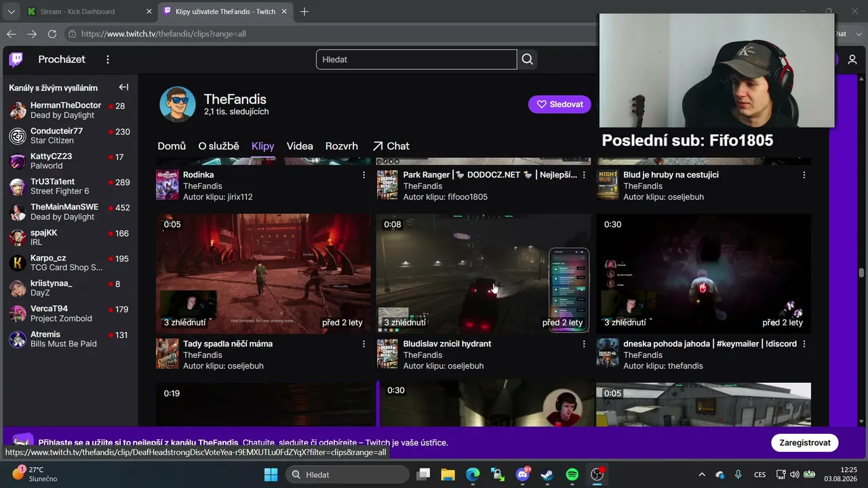Open the channel Chat pop-out link
868x488 pixels.
tap(391, 146)
